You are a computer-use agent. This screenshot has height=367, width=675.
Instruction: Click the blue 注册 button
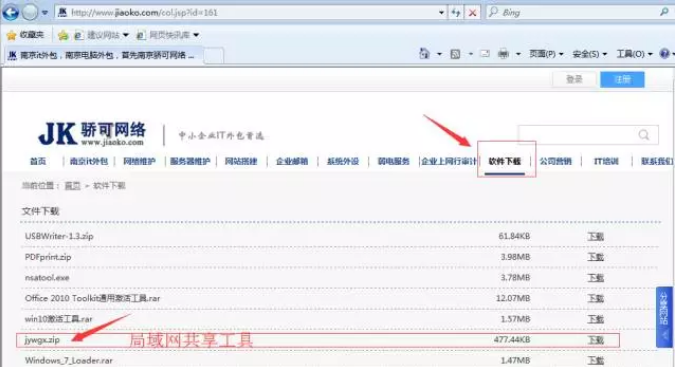click(622, 79)
